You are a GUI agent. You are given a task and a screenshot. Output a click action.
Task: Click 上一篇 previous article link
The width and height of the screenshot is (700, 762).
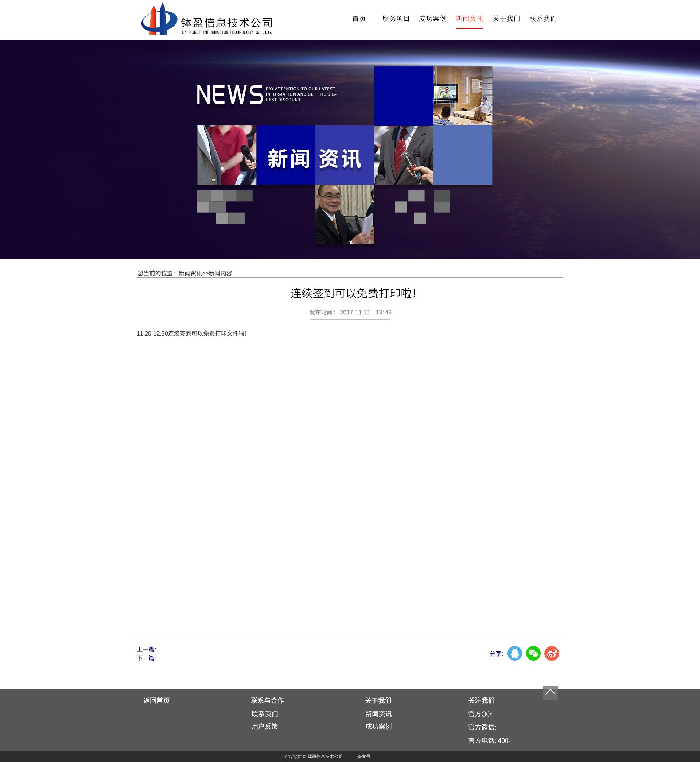147,649
